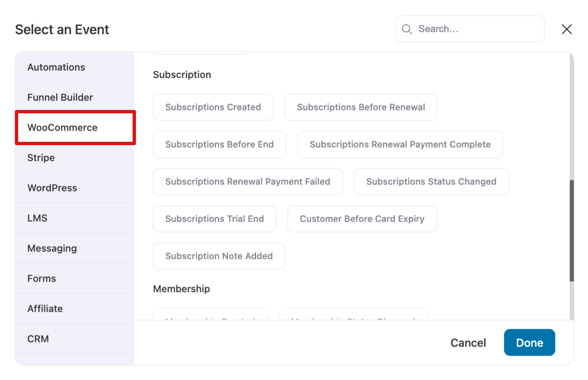Close the Select an Event dialog
Image resolution: width=588 pixels, height=380 pixels.
[567, 29]
